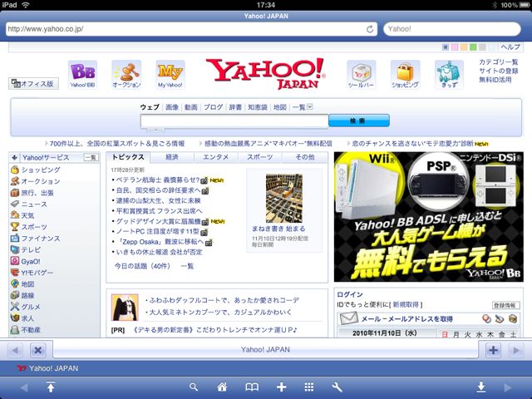Click the YAHOO! JAPAN logo
Screen dimensions: 532x399
coord(265,74)
